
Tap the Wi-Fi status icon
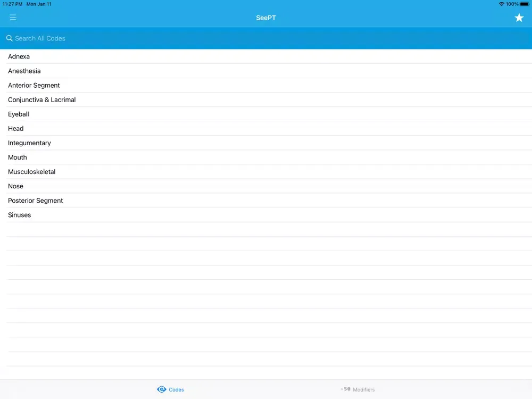coord(501,4)
